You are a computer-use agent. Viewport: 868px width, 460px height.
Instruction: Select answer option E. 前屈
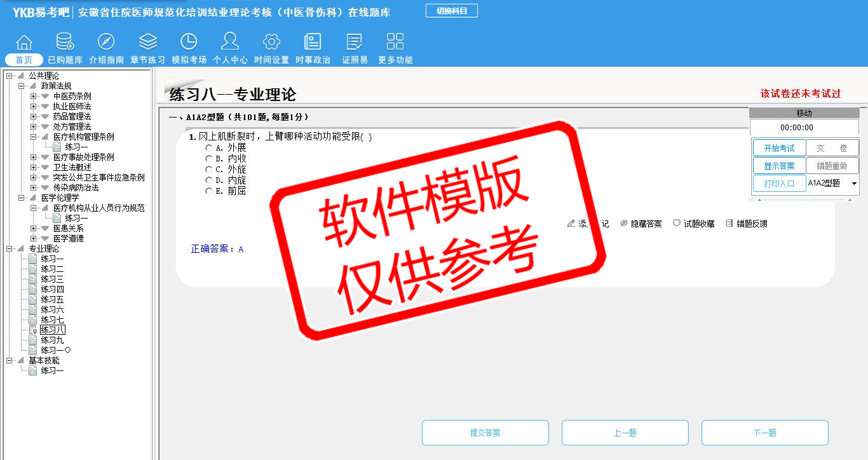pos(208,191)
